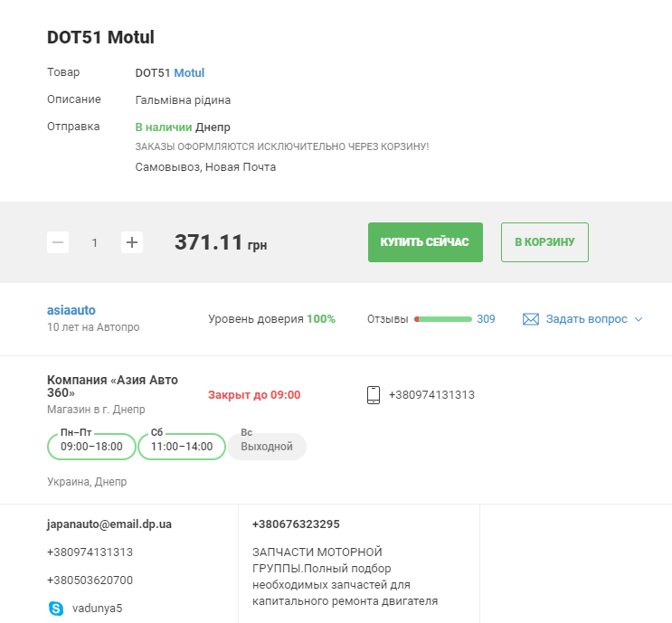Viewport: 672px width, 623px height.
Task: Increase quantity with the plus button
Action: (x=132, y=242)
